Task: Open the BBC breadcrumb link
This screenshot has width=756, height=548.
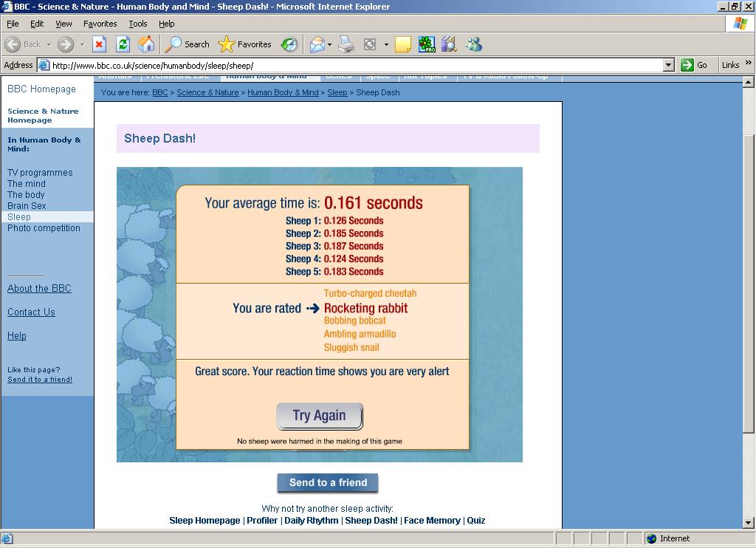Action: (160, 92)
